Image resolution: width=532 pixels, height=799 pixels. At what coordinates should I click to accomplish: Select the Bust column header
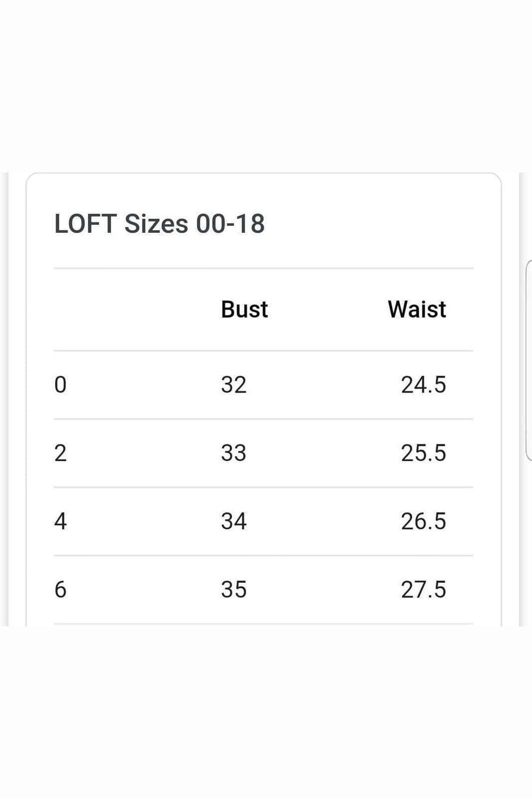(x=244, y=309)
